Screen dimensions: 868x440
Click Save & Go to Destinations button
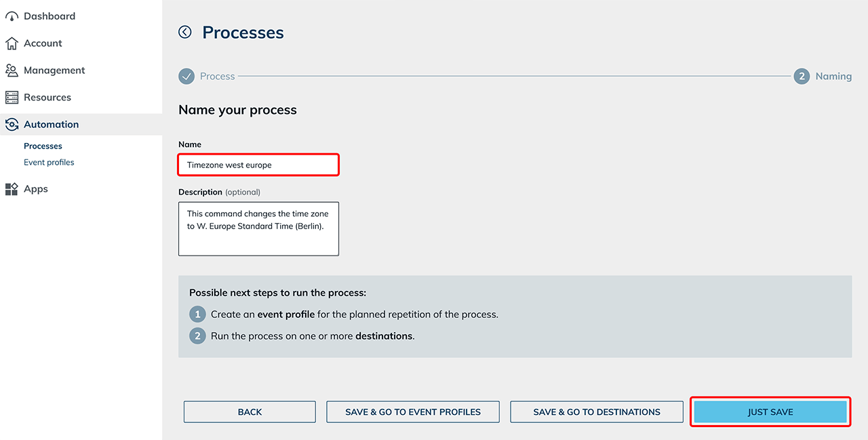pyautogui.click(x=597, y=412)
